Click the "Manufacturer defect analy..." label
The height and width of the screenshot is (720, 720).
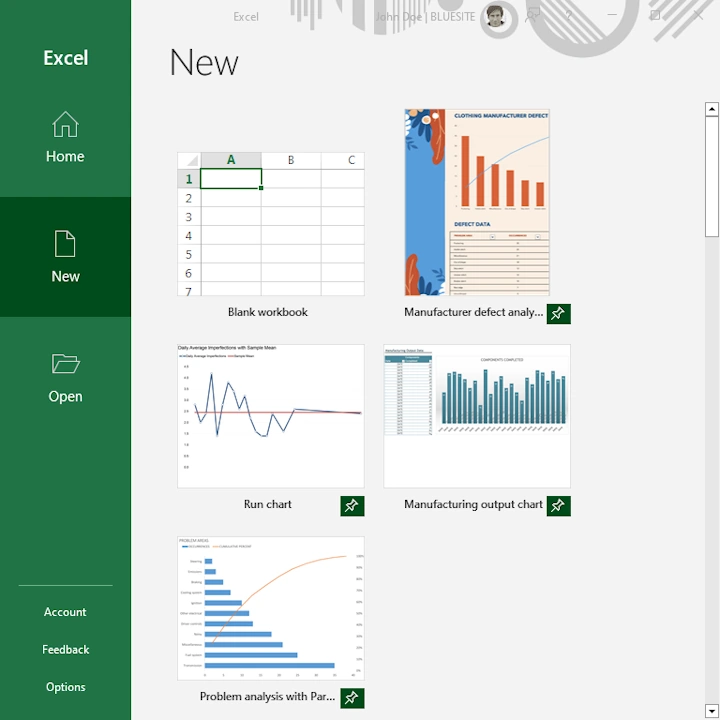click(473, 312)
